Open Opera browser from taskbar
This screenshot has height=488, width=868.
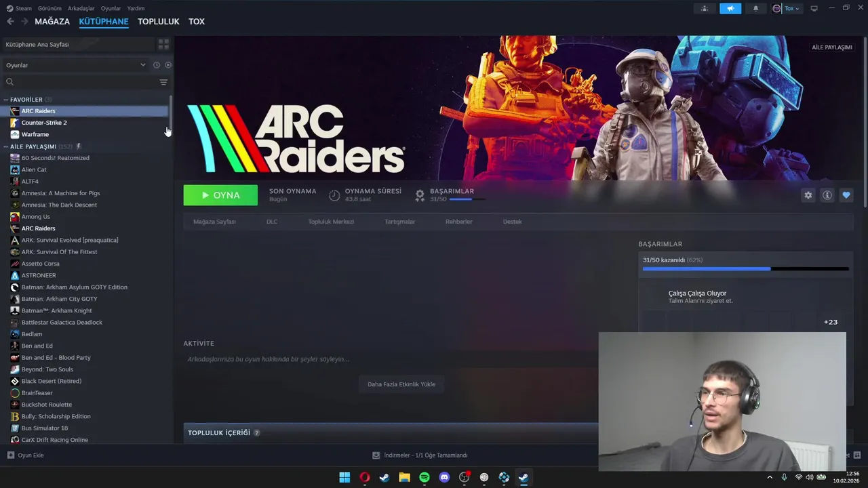click(x=365, y=477)
